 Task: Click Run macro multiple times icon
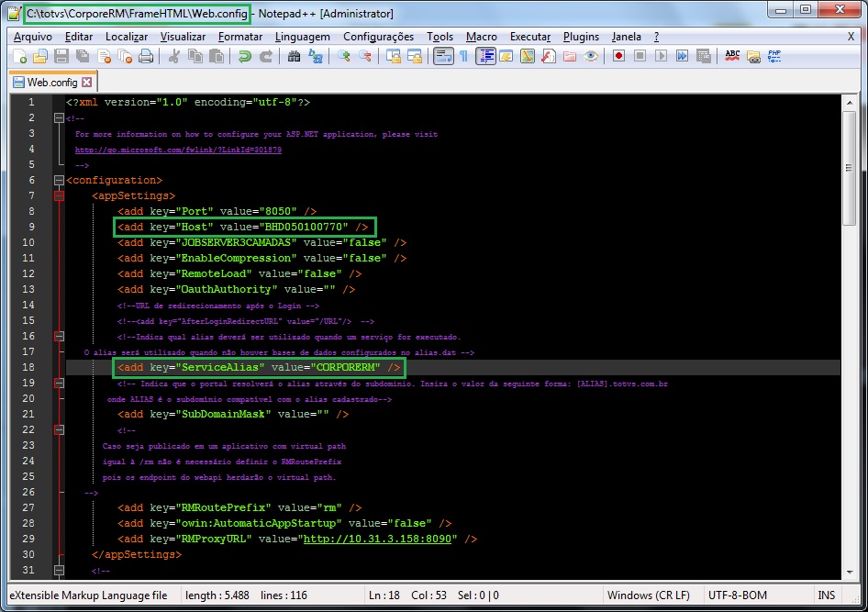[682, 56]
